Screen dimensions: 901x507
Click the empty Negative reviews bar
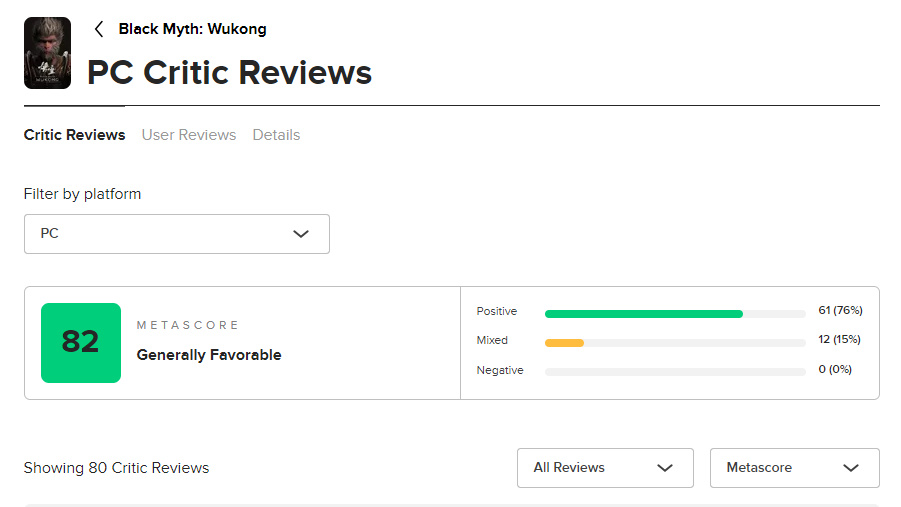[x=675, y=372]
